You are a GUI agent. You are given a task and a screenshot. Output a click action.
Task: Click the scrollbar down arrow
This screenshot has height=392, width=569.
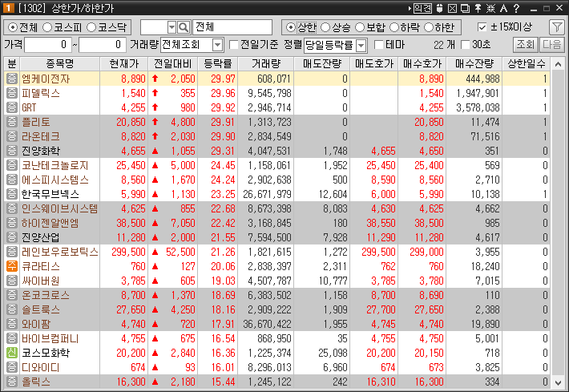point(558,382)
